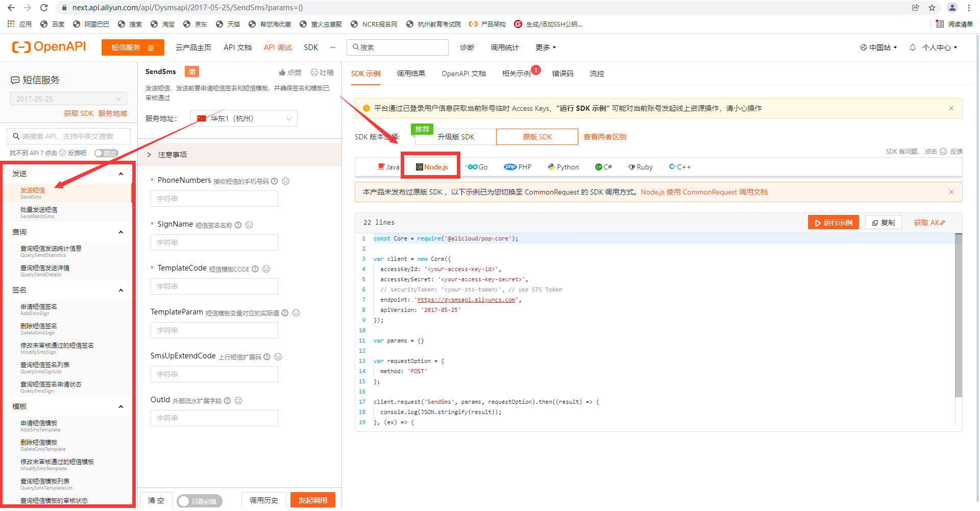
Task: Open help icon next to TemplateParam
Action: tap(285, 313)
